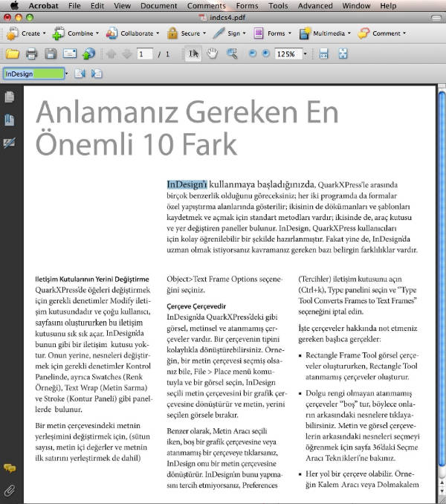Image resolution: width=446 pixels, height=504 pixels.
Task: Open the Edit menu
Action: tap(97, 6)
